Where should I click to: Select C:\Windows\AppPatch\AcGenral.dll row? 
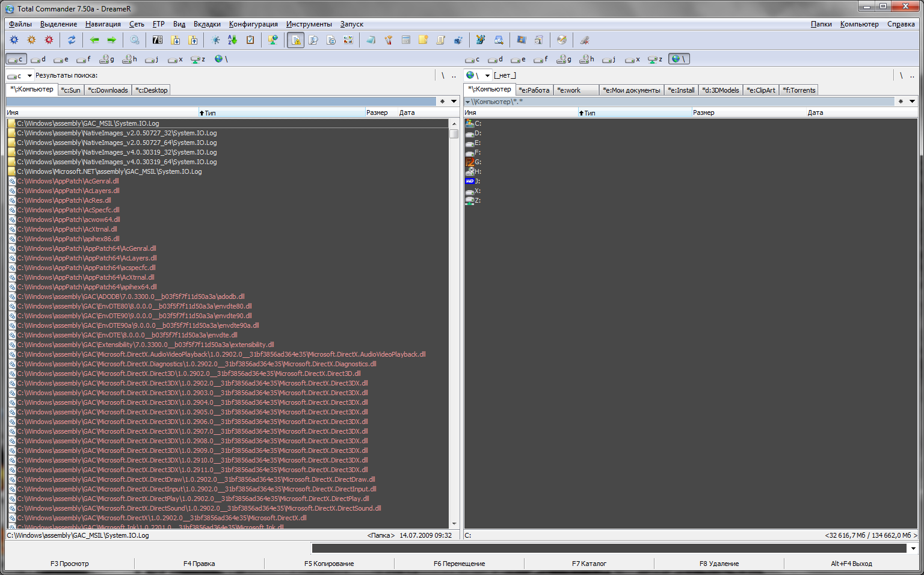(228, 181)
